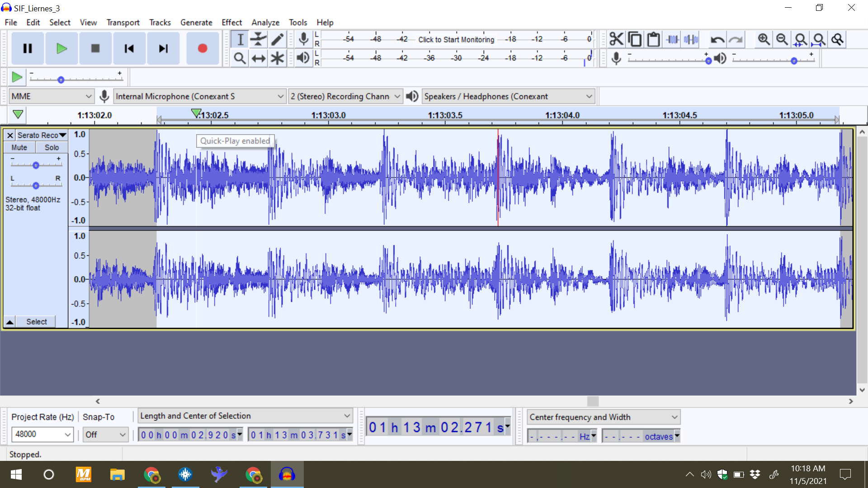Click to Start Monitoring in the meter
This screenshot has height=488, width=868.
[456, 40]
